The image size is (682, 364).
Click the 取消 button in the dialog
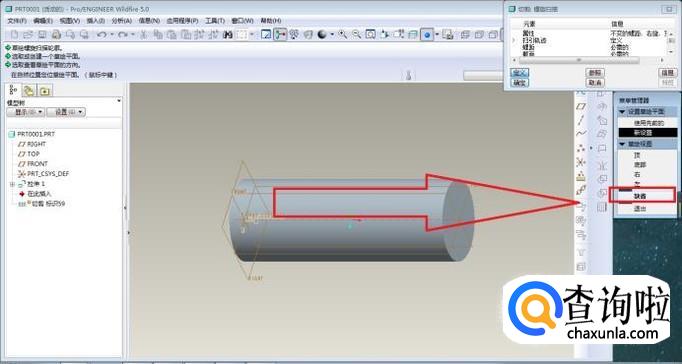coord(595,82)
